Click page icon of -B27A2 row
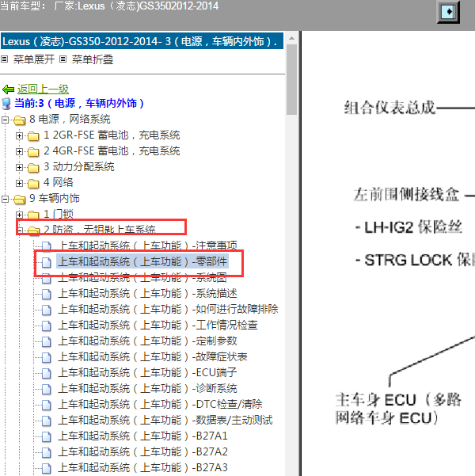The width and height of the screenshot is (475, 476). click(x=47, y=452)
